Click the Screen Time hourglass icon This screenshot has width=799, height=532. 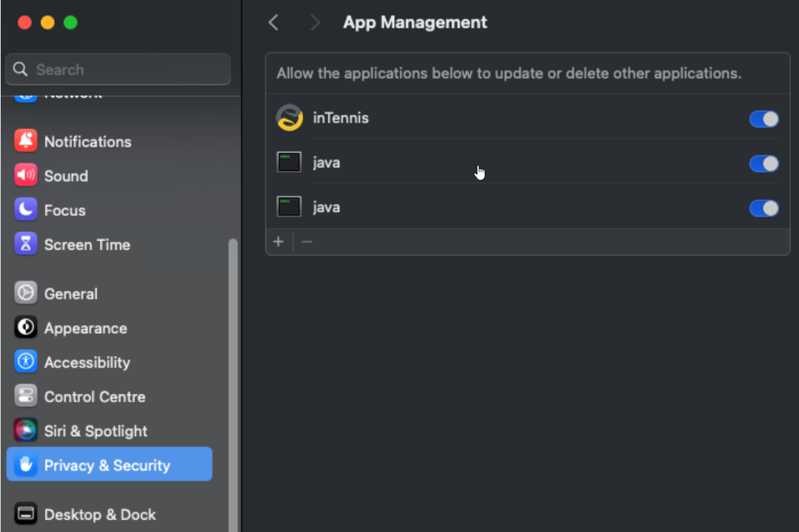[26, 244]
